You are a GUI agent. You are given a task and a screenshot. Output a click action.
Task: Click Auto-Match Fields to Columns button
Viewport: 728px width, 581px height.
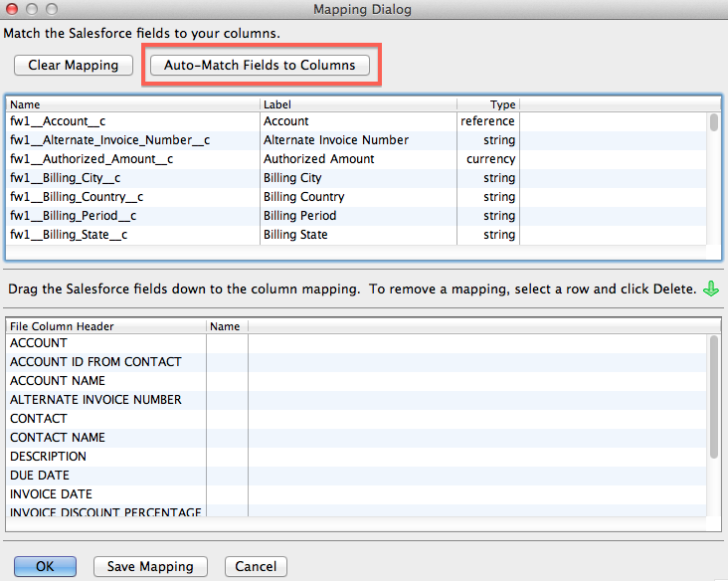[260, 65]
